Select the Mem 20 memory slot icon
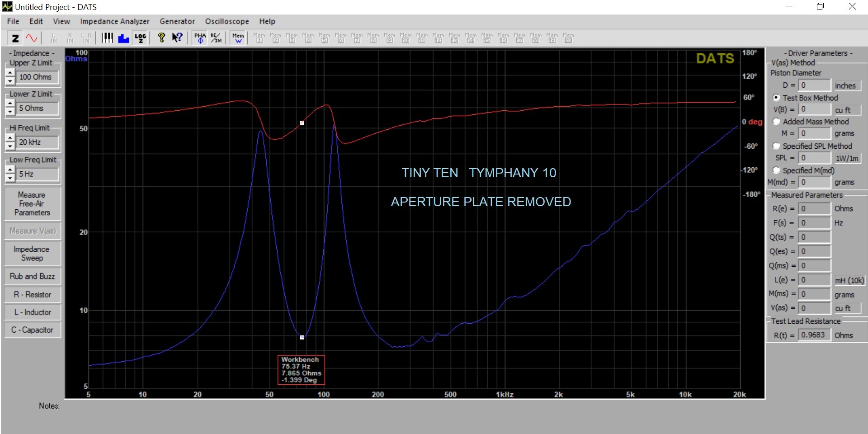Screen dimensions: 868x434 point(569,38)
